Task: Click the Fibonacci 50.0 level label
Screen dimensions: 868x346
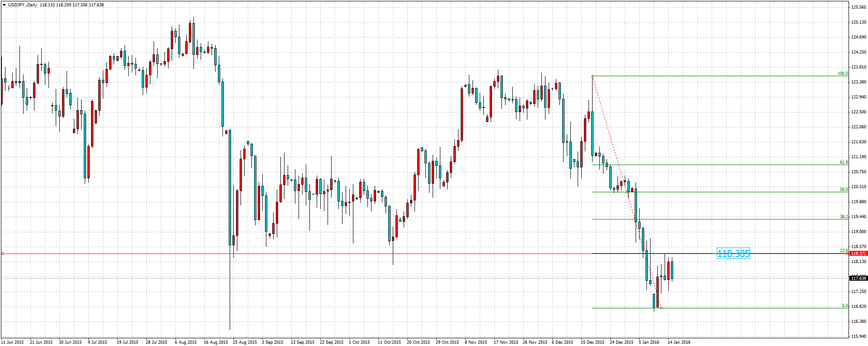Action: 844,190
